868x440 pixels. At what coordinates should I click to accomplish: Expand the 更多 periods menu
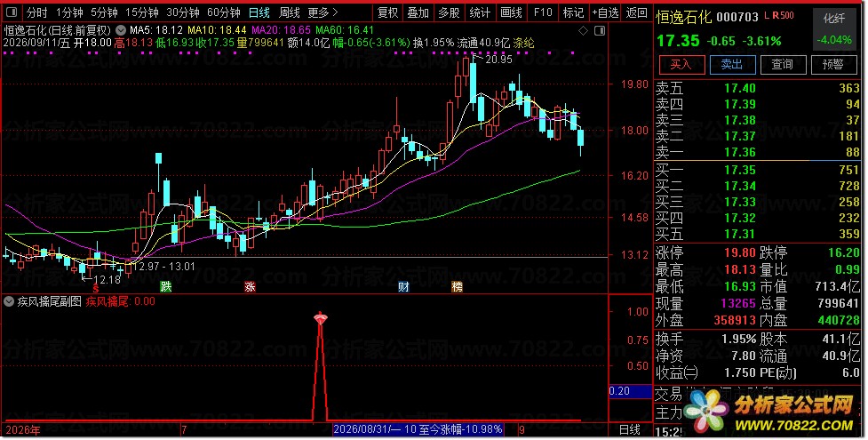click(x=323, y=12)
